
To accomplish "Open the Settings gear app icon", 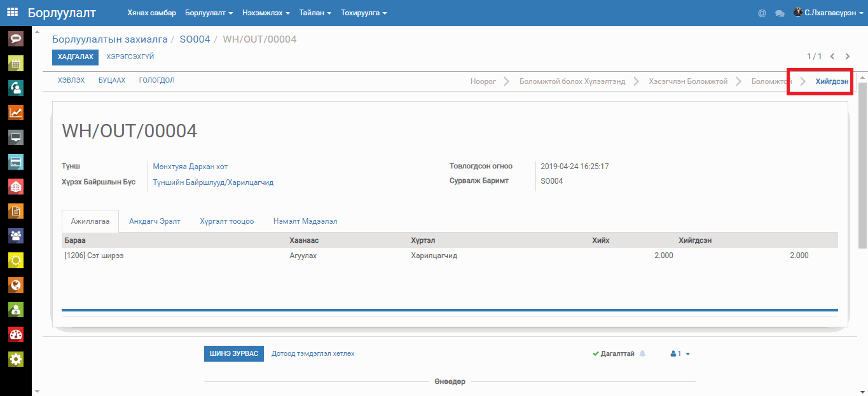I will coord(16,359).
